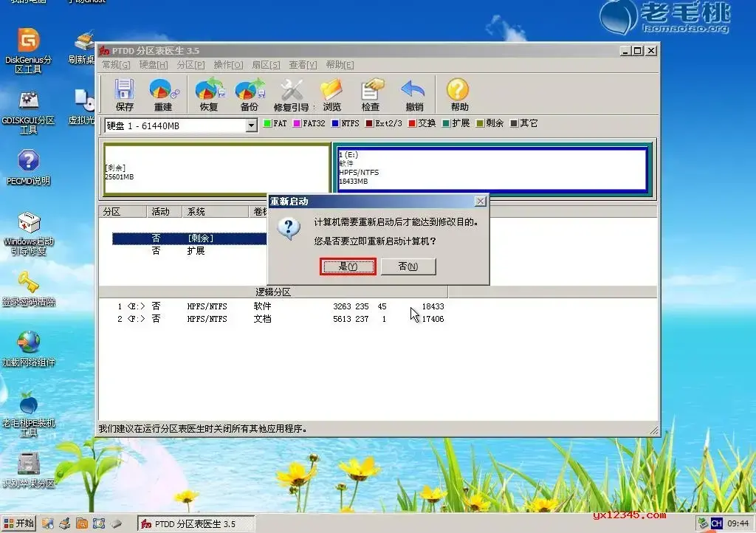Screen dimensions: 756x533
Task: Launch GDISKGUI分区工具 from the desktop
Action: (x=29, y=112)
